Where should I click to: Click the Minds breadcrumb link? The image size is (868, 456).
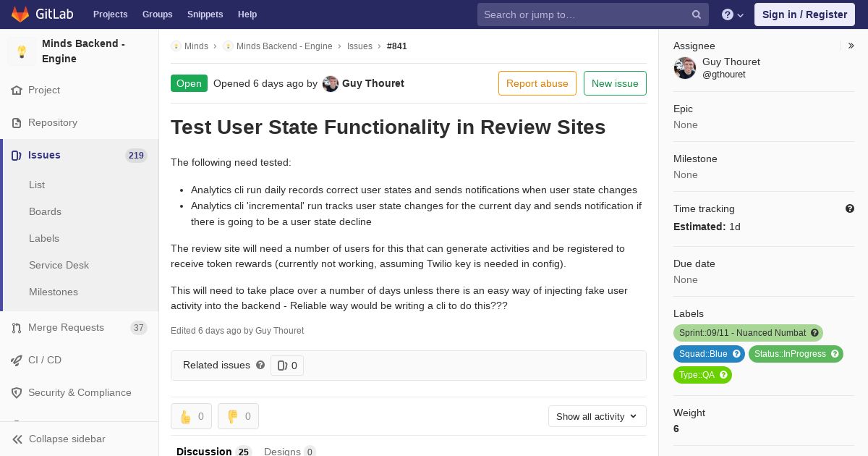click(x=196, y=46)
